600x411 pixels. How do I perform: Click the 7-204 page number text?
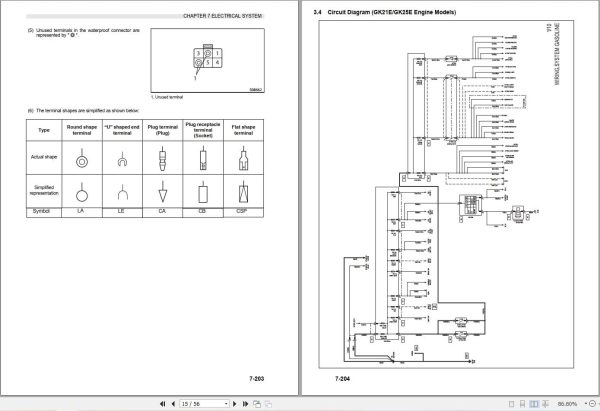(342, 379)
